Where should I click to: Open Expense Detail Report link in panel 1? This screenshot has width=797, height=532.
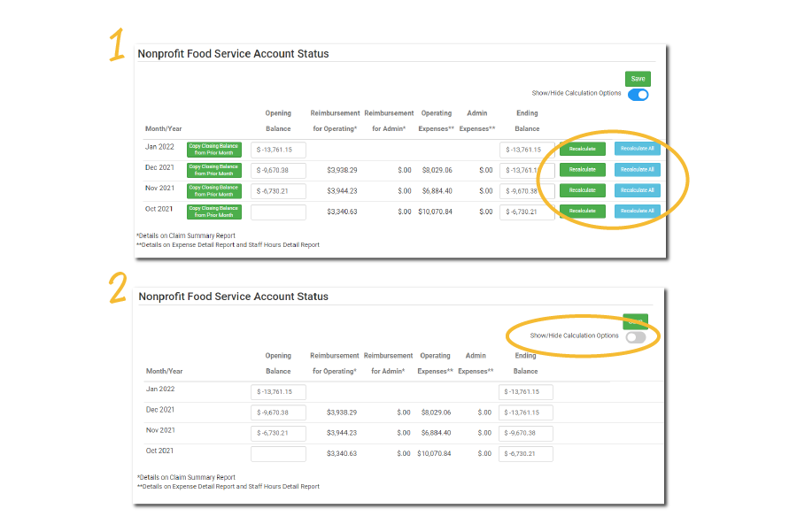point(203,245)
